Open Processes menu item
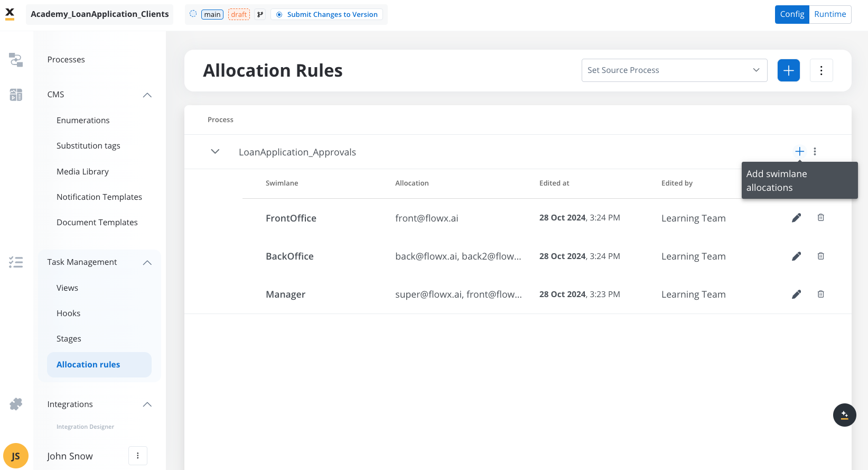This screenshot has width=868, height=470. point(66,60)
